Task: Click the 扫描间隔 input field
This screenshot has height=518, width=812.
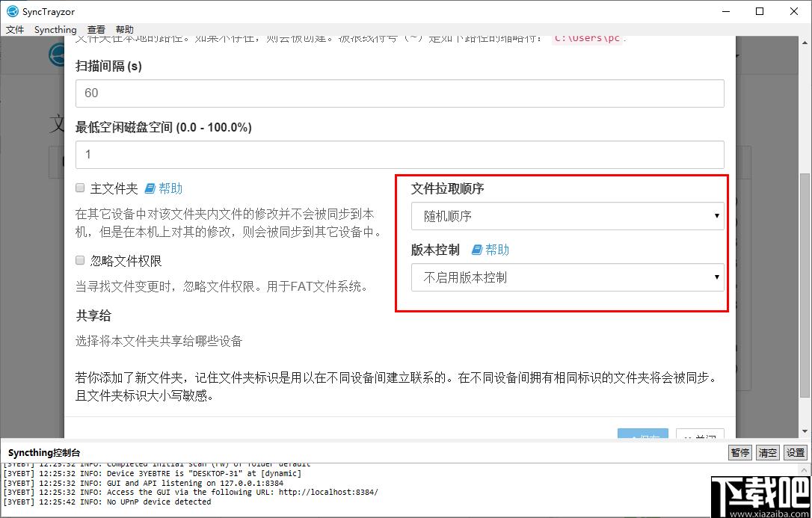Action: (x=399, y=93)
